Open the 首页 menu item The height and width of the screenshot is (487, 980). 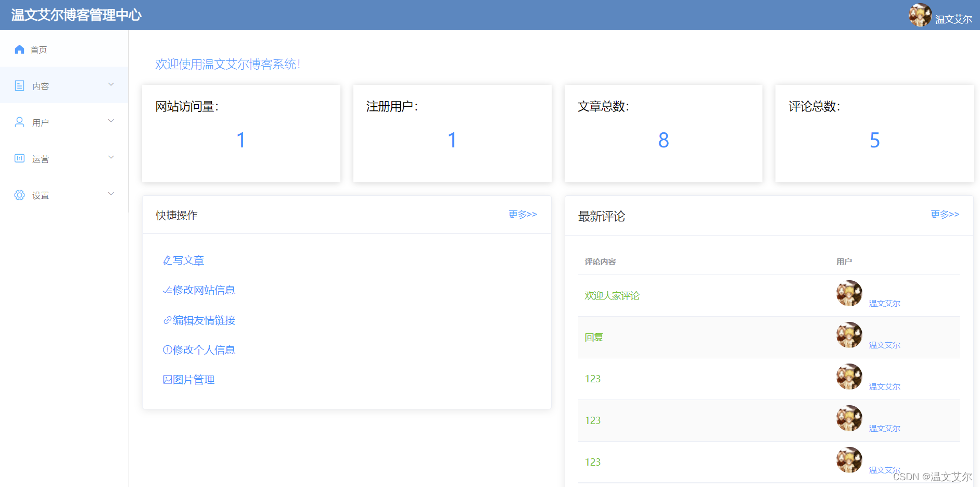39,49
